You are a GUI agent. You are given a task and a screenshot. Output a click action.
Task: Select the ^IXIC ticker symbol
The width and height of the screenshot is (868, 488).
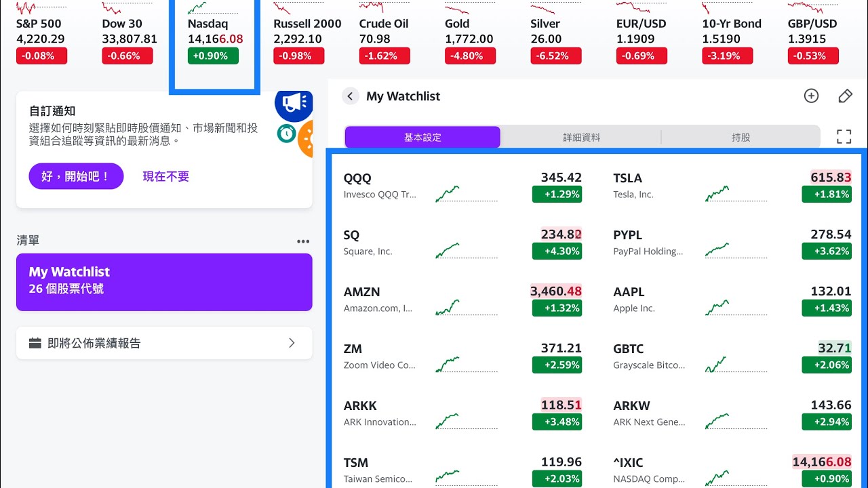click(628, 463)
